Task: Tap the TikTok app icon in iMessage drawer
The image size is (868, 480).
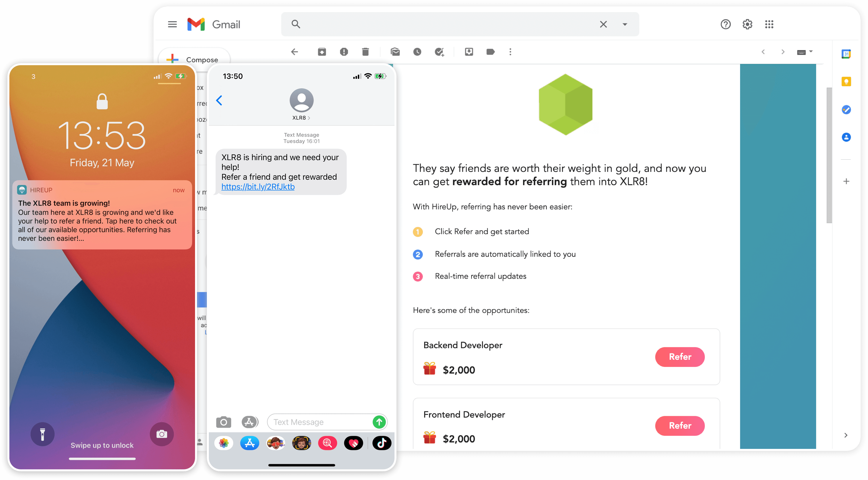Action: point(381,443)
